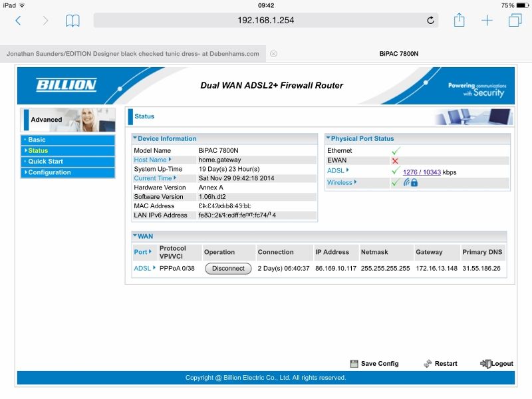Click ADSL green checkmark status
The height and width of the screenshot is (399, 532).
tap(395, 171)
